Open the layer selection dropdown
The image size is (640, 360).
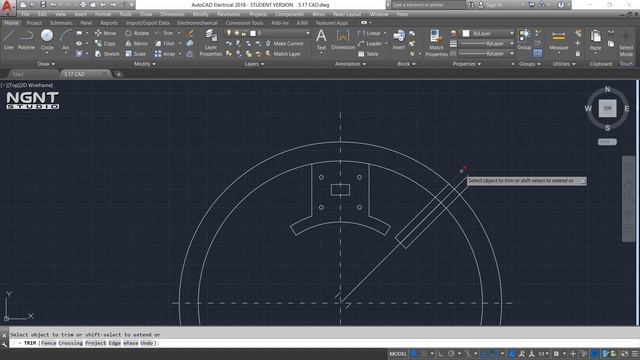point(268,33)
